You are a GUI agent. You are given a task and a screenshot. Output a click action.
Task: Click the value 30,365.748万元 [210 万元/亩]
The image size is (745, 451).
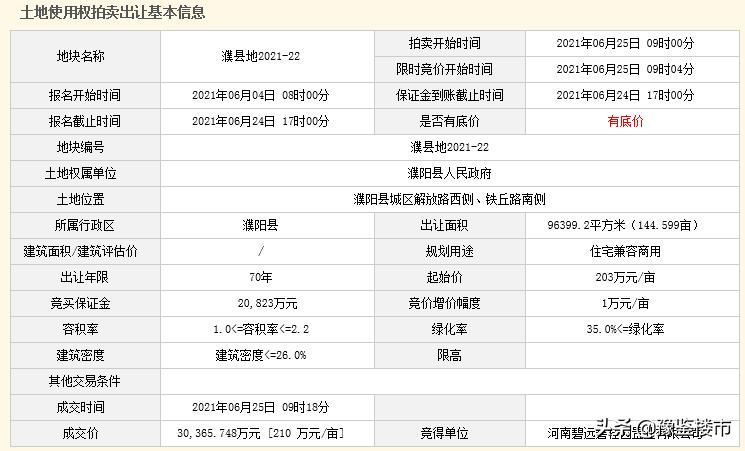tap(260, 433)
